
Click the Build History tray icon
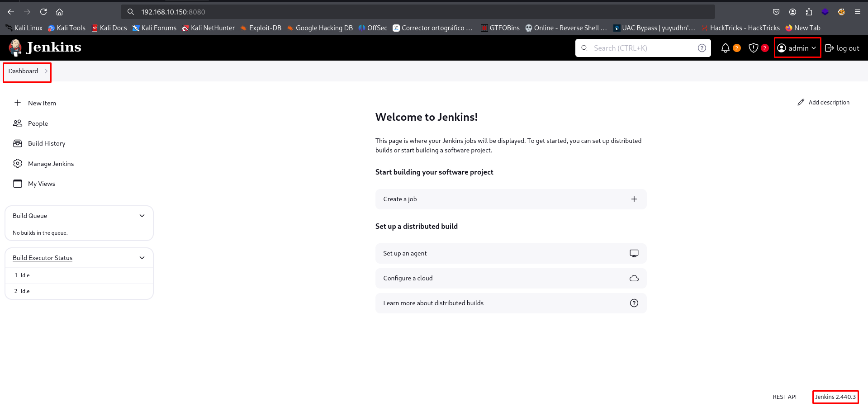[18, 143]
